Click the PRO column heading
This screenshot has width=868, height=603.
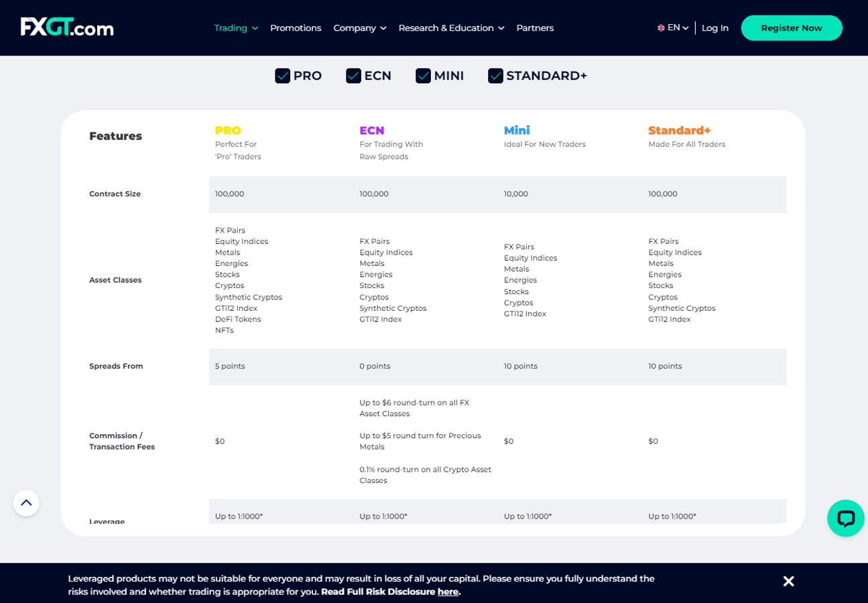point(228,131)
